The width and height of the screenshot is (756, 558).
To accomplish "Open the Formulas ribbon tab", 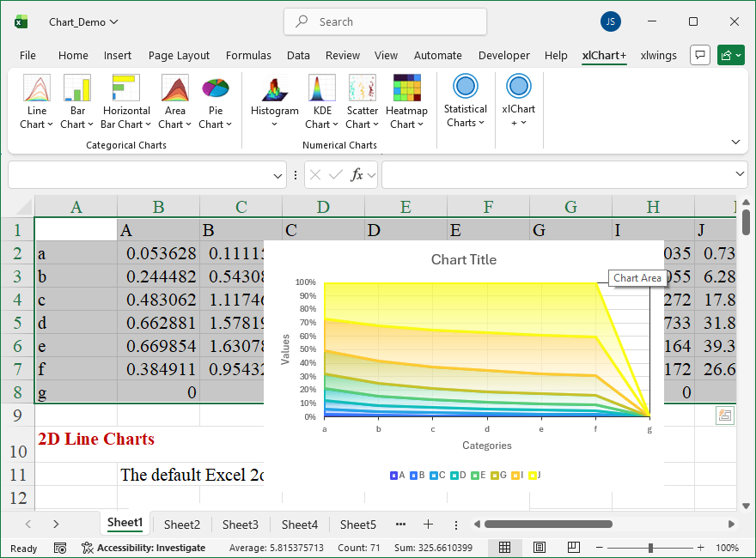I will [248, 55].
